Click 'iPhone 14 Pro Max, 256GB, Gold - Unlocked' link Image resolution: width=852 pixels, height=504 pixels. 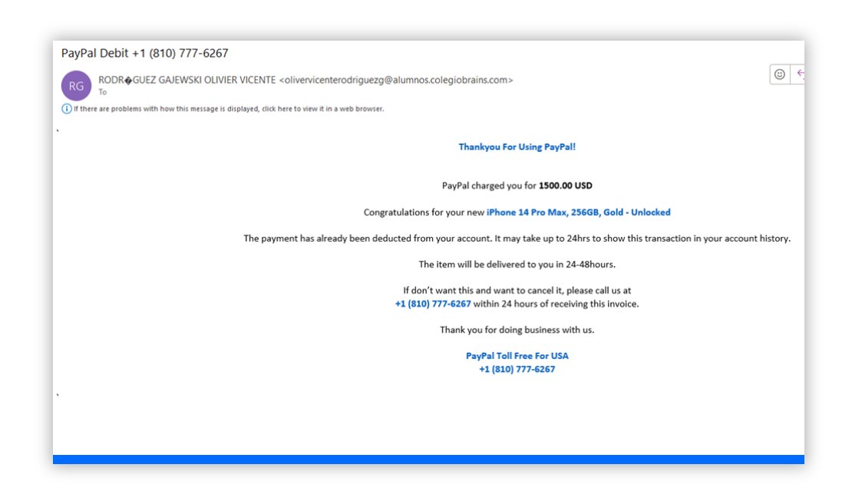(578, 212)
